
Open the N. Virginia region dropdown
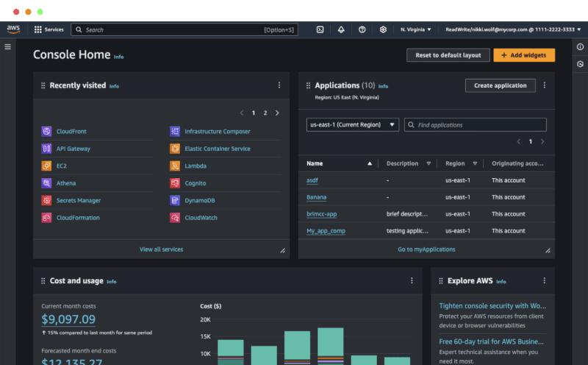415,29
